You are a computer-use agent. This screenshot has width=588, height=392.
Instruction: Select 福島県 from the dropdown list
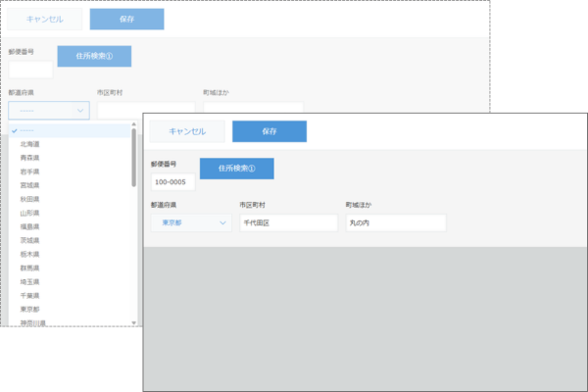31,225
